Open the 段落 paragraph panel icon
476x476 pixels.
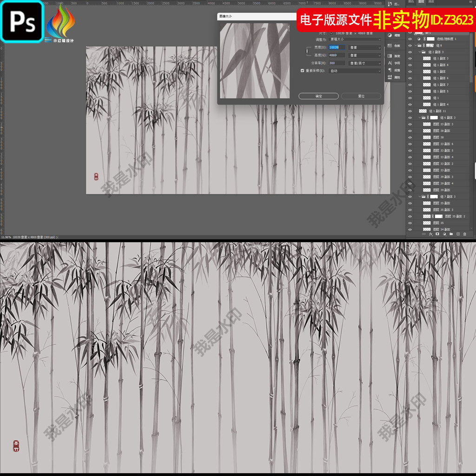coord(390,70)
